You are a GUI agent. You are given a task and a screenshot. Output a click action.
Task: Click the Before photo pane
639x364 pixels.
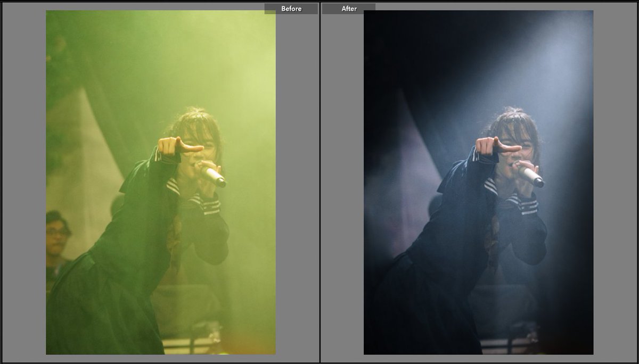pos(160,186)
